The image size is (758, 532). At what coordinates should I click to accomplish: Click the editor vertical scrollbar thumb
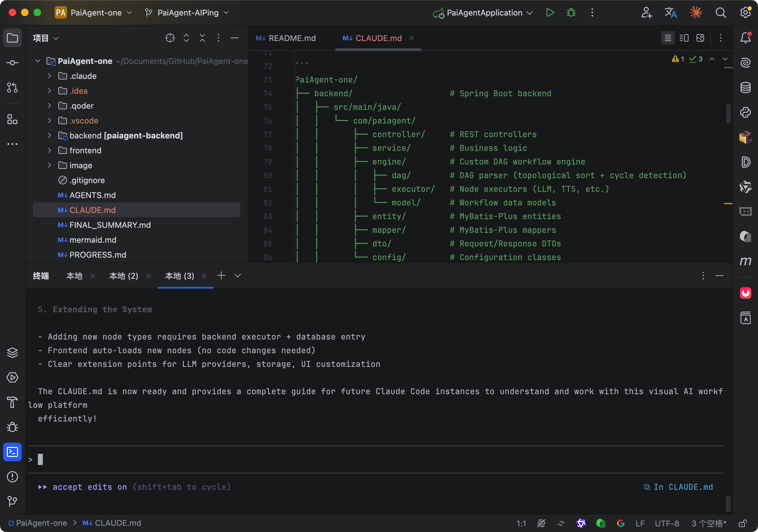coord(728,114)
